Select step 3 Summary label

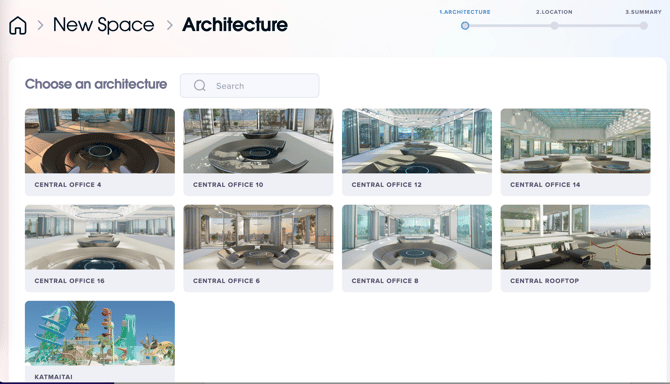point(644,12)
